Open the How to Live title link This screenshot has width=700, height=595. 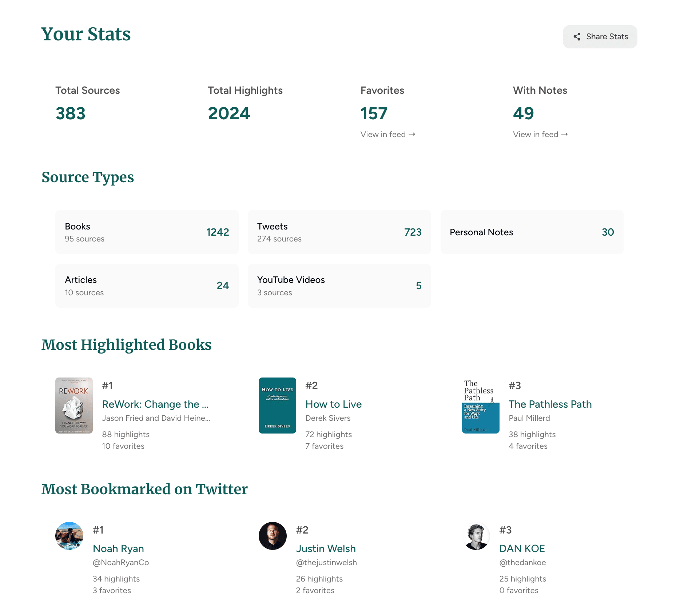(x=333, y=404)
